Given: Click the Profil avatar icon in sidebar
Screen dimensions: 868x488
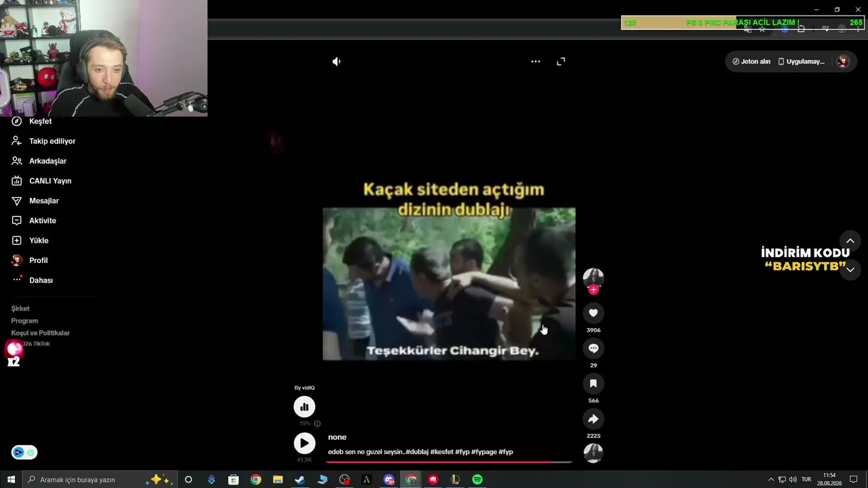Looking at the screenshot, I should (17, 260).
